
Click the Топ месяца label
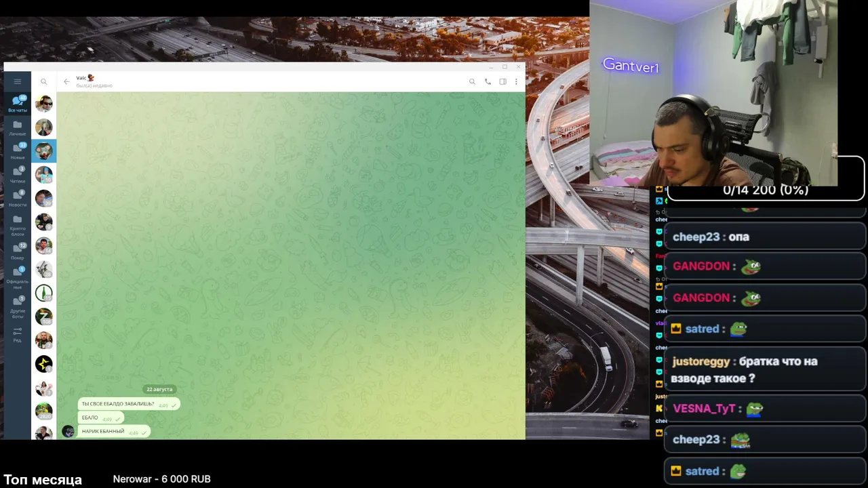(43, 480)
